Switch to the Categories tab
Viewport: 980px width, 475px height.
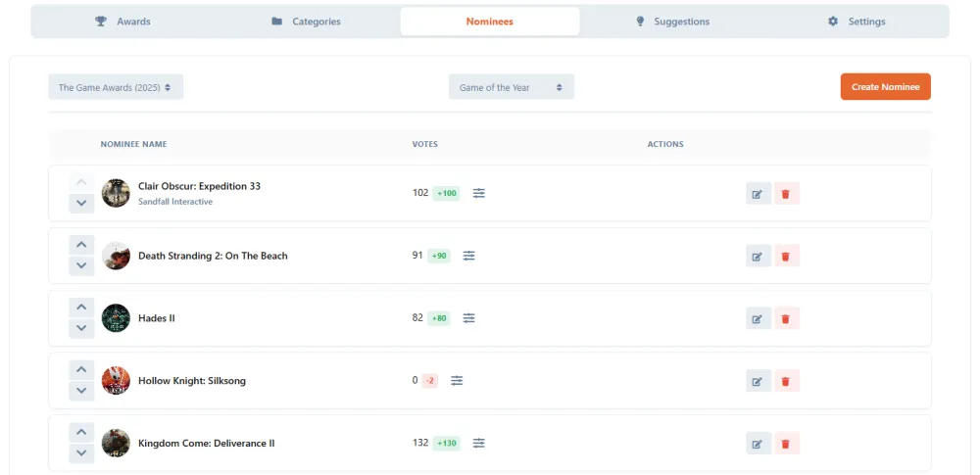point(306,22)
